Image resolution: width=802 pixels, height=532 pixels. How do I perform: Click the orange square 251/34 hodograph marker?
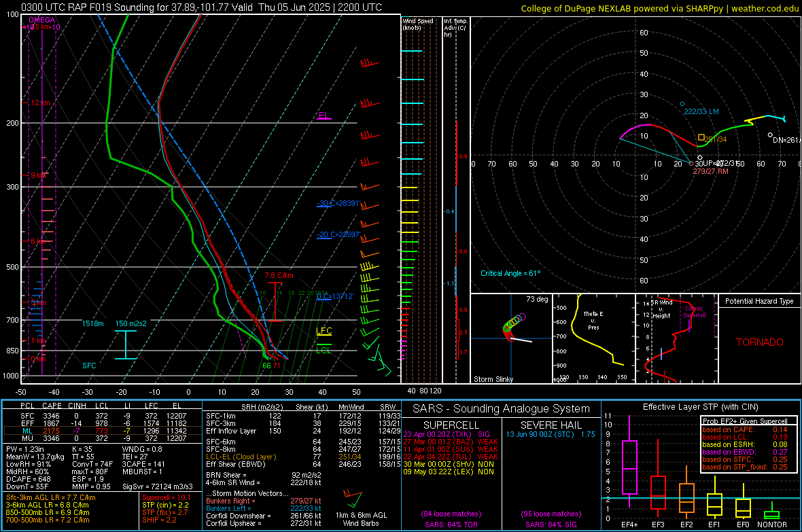[x=701, y=138]
